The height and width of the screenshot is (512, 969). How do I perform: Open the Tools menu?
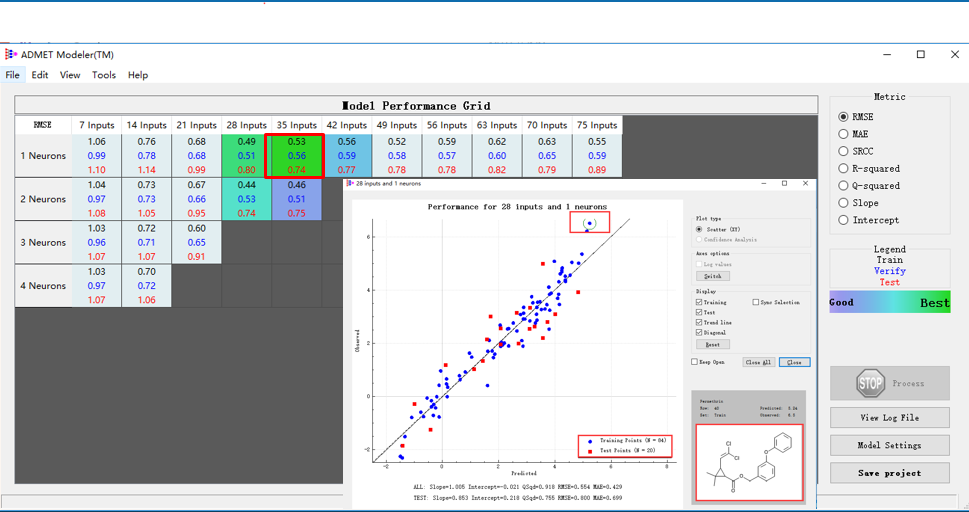(x=104, y=75)
